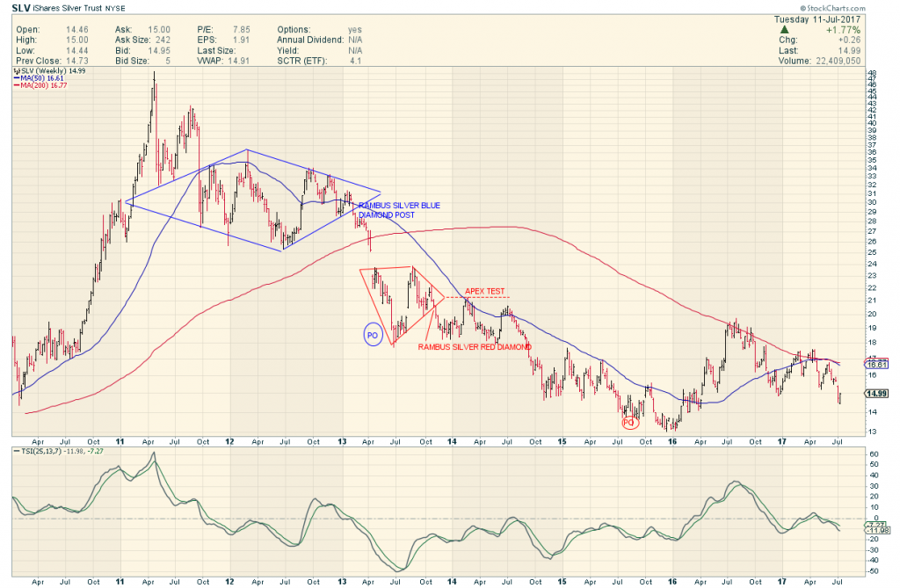Select the VWAP value 14.91
The height and width of the screenshot is (588, 900).
[238, 61]
